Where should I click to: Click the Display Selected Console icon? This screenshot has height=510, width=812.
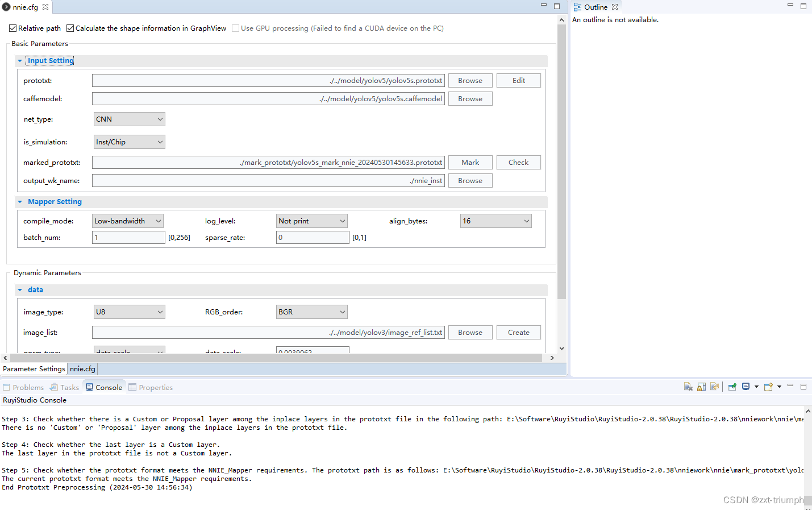point(746,387)
